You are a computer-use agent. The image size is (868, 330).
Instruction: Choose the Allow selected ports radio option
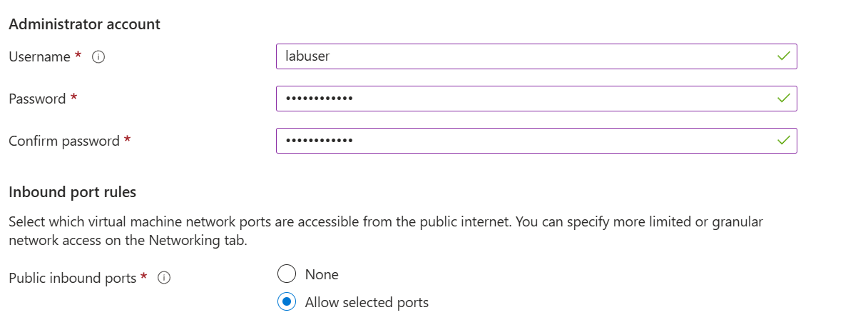pyautogui.click(x=286, y=302)
